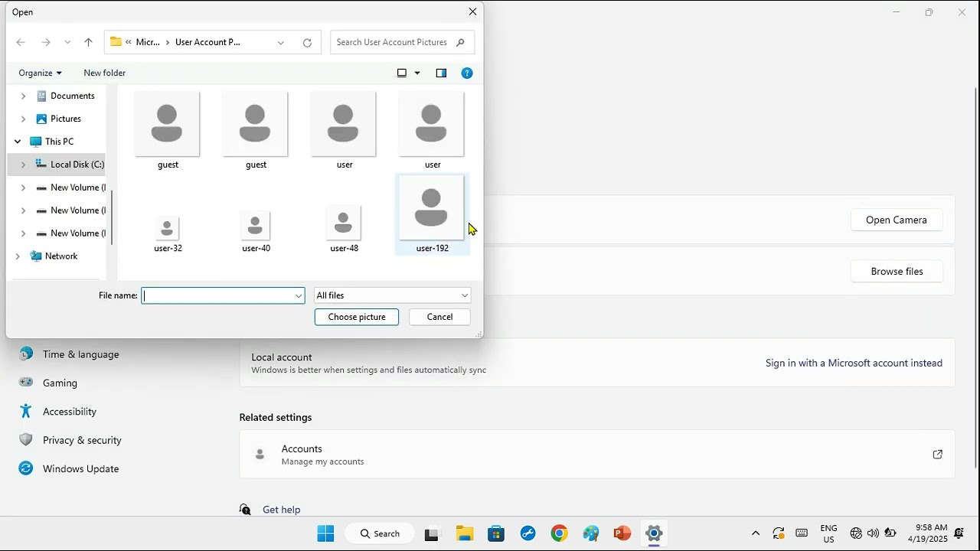Click Open Camera in Settings
Screen dimensions: 980x551
coord(897,220)
